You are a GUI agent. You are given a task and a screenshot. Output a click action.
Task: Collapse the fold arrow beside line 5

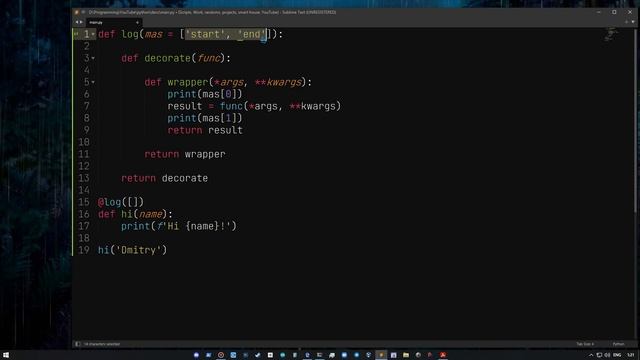93,82
